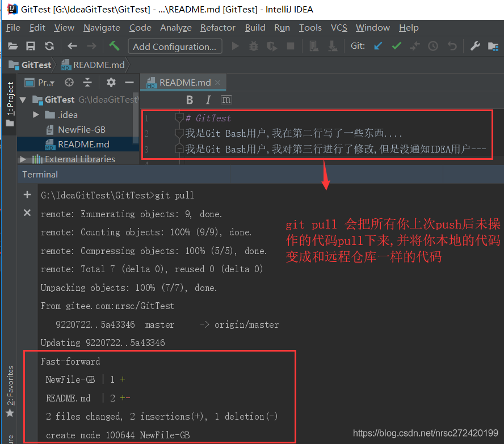504x444 pixels.
Task: Open Settings via the wrench icon
Action: [x=476, y=46]
